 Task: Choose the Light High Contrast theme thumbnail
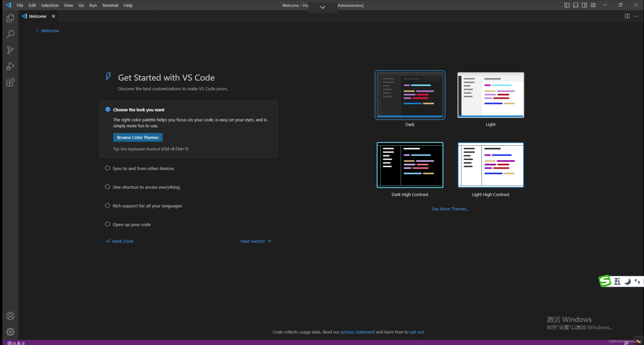(490, 165)
